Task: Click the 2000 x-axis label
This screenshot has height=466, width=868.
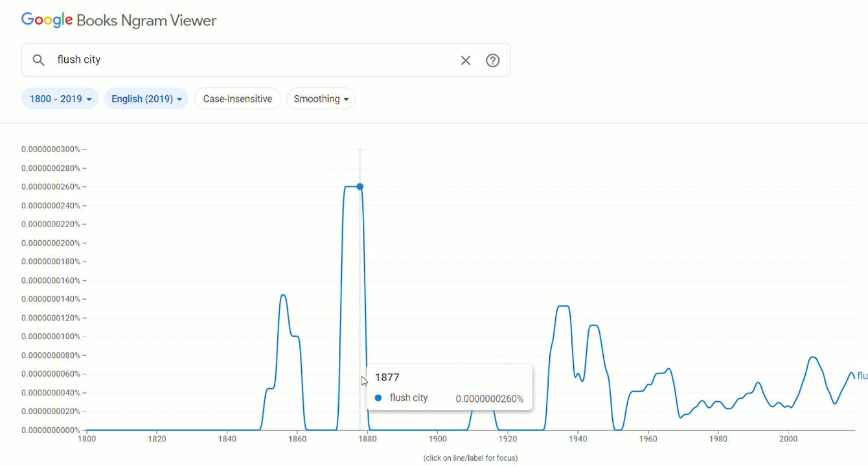Action: coord(788,439)
